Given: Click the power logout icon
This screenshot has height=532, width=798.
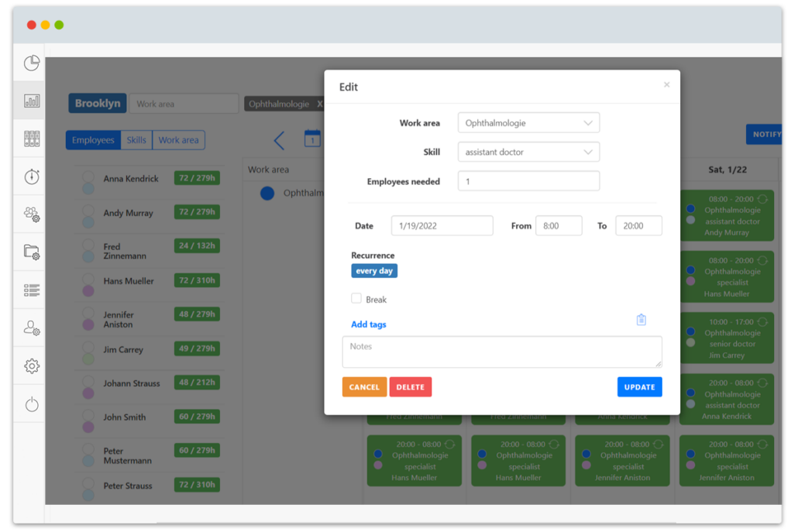Looking at the screenshot, I should [32, 404].
